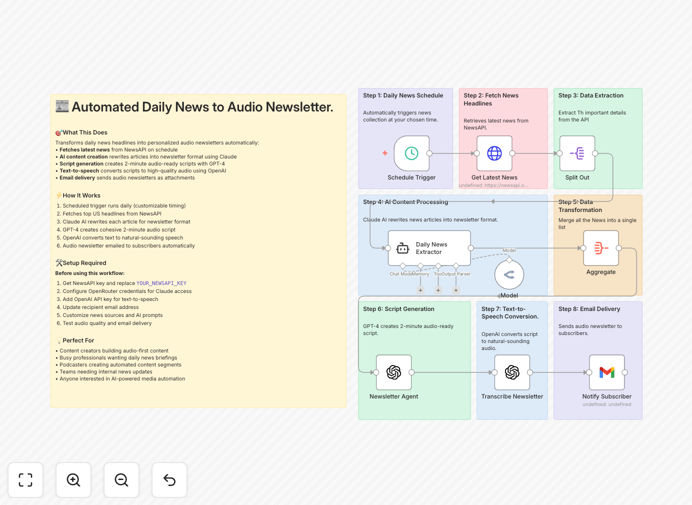
Task: Click the Daily News Extractor main output handle
Action: pos(471,248)
